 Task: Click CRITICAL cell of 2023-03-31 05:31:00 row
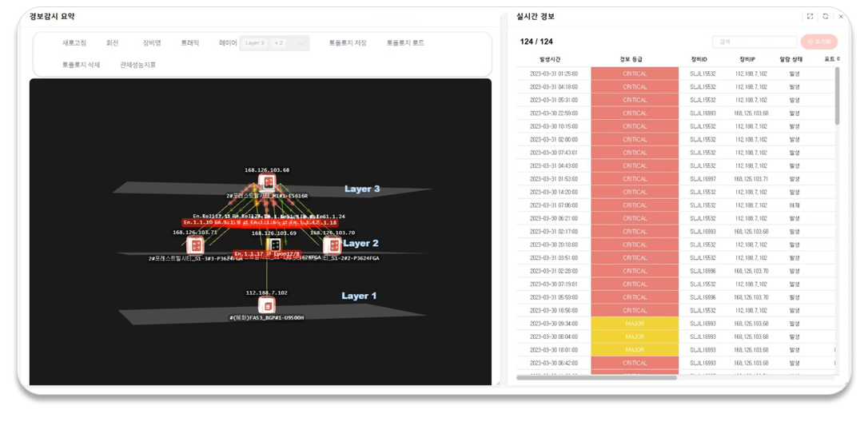pos(635,100)
